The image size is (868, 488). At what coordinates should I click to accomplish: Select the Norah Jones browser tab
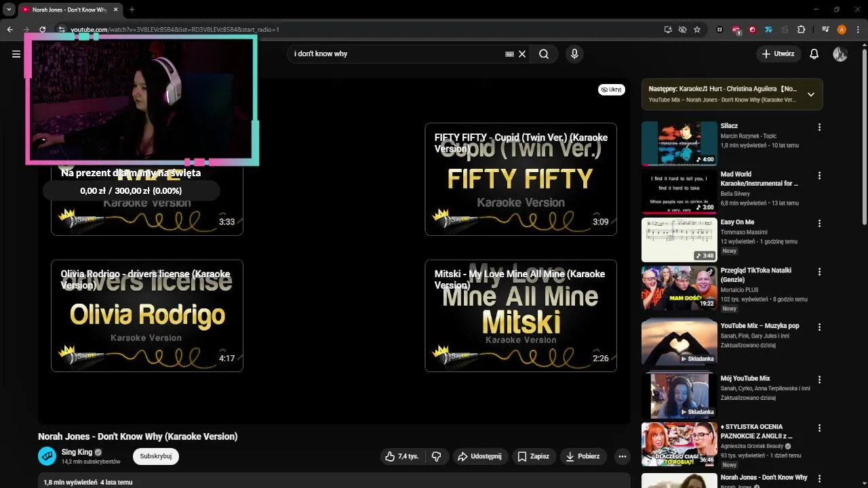[70, 9]
